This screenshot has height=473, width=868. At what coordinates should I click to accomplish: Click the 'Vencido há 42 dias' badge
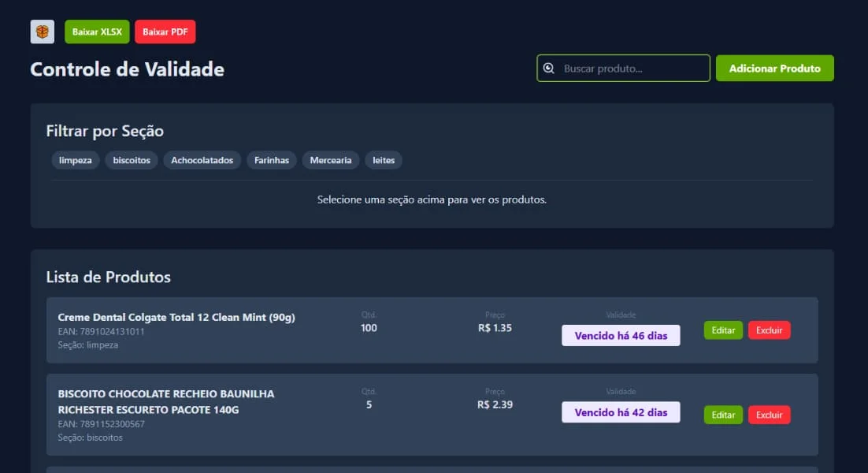click(x=621, y=412)
